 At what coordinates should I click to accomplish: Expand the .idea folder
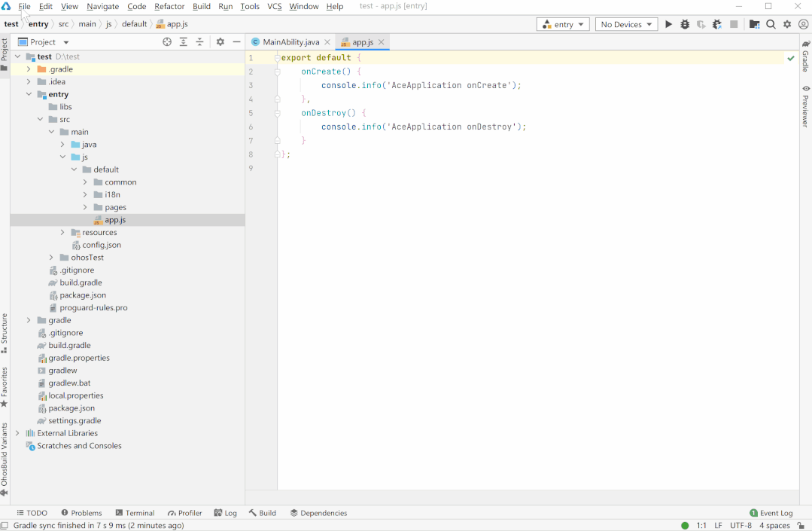coord(29,81)
